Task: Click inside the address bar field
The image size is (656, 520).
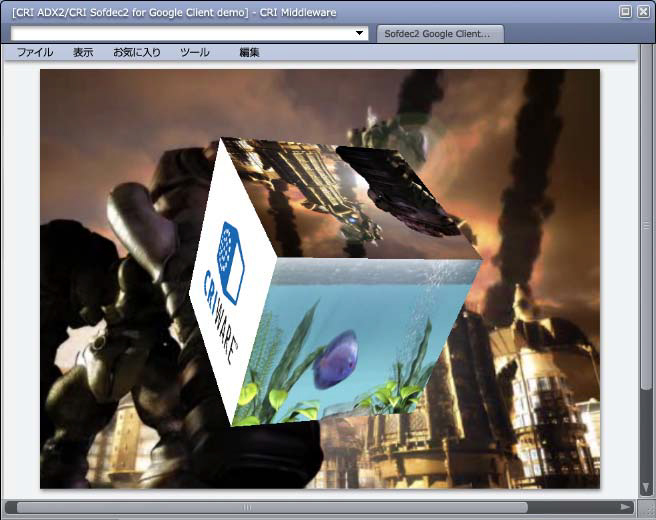Action: coord(190,33)
